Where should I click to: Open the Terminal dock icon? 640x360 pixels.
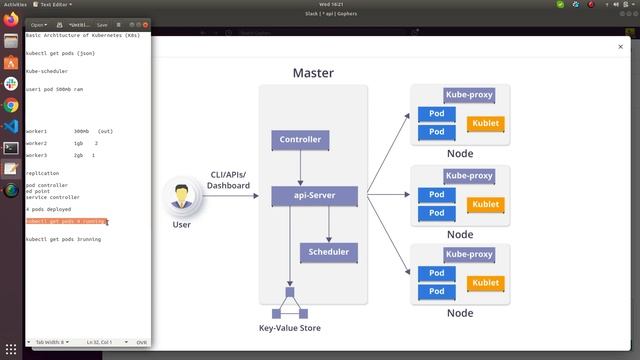[11, 148]
